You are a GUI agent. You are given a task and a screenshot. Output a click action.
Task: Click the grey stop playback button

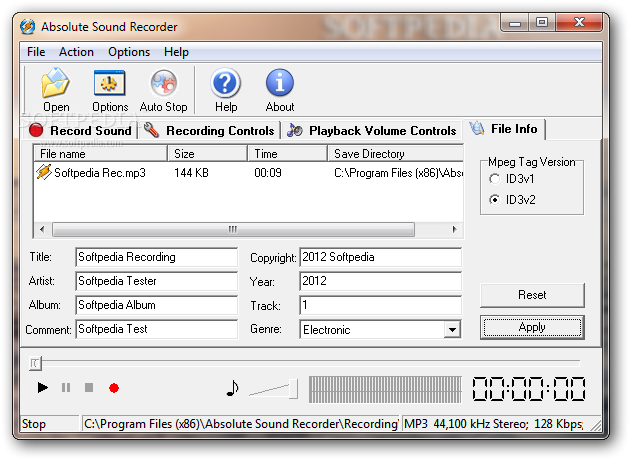pos(89,388)
